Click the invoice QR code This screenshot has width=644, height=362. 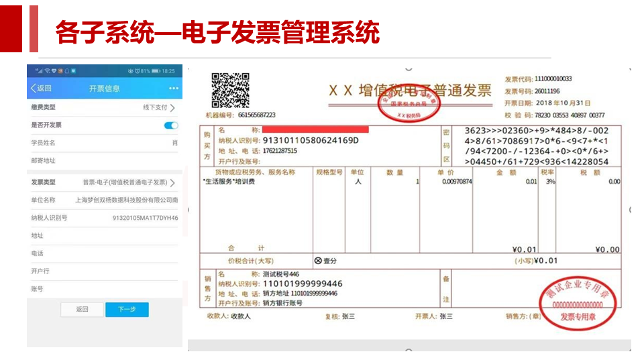[x=230, y=90]
